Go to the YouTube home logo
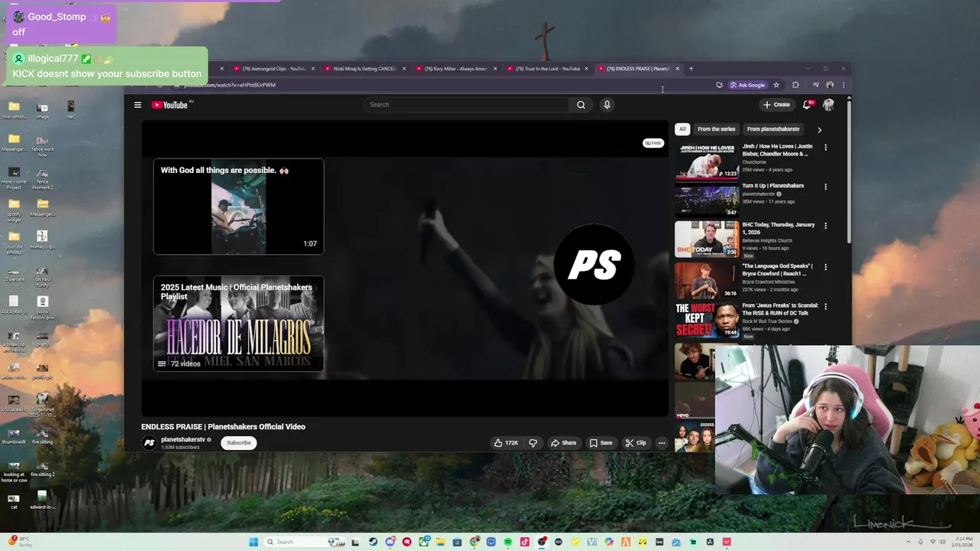Screen dimensions: 980x551 170,105
